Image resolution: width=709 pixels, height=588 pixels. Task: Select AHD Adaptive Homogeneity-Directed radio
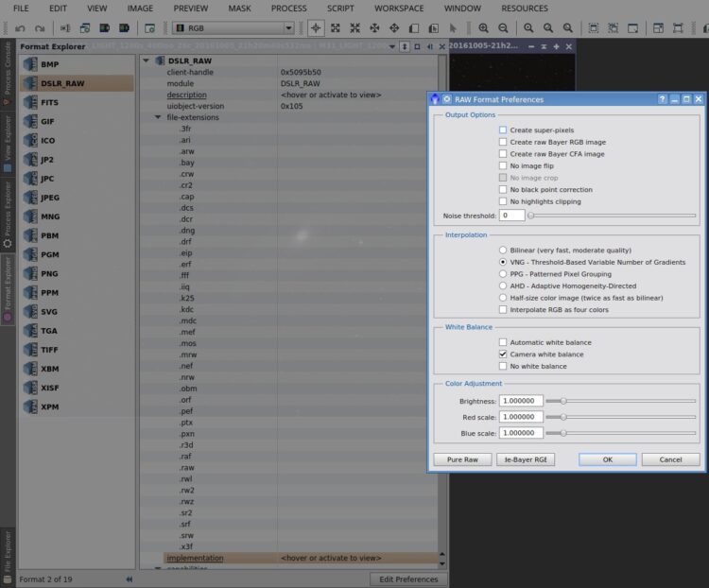pos(503,285)
